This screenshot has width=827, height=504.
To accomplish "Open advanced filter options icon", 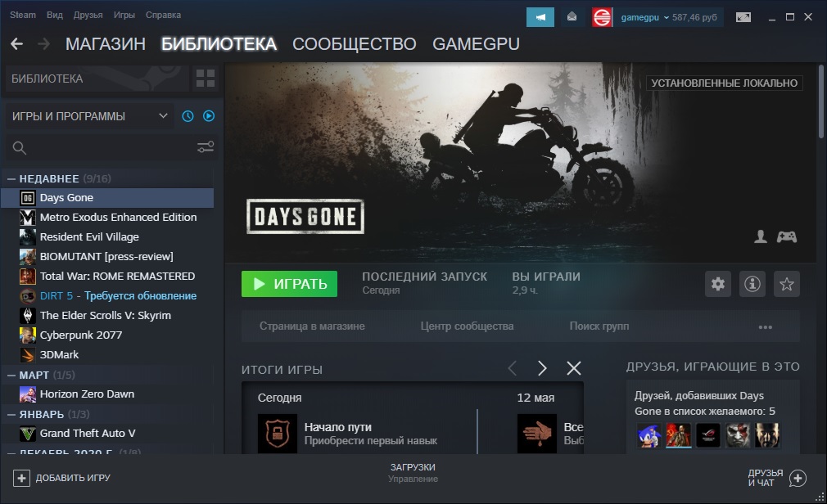I will point(206,147).
